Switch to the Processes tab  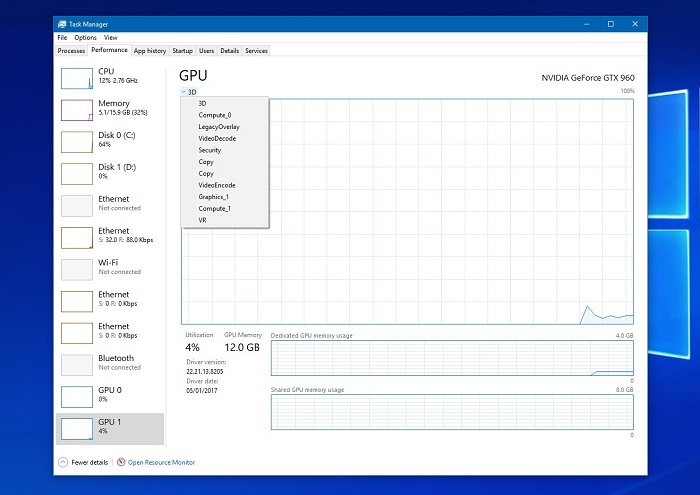point(71,51)
